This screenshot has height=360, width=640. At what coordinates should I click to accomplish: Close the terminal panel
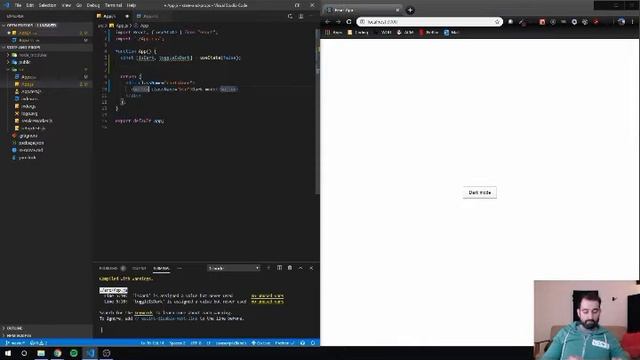click(311, 268)
